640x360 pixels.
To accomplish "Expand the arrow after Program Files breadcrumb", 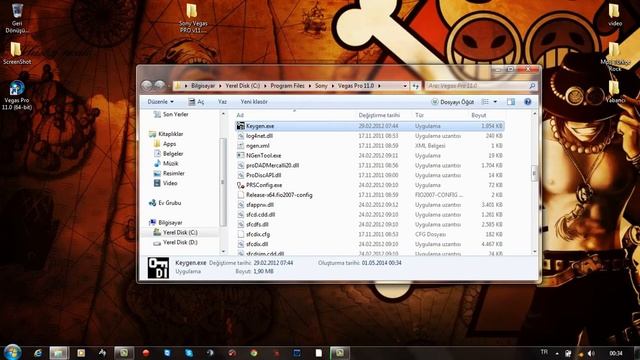I will coord(310,86).
